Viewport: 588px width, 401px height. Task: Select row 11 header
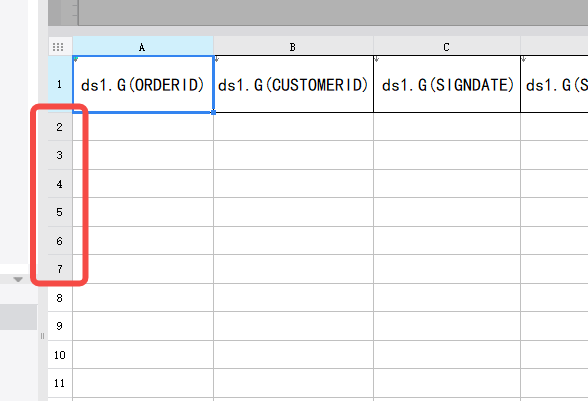coord(60,383)
